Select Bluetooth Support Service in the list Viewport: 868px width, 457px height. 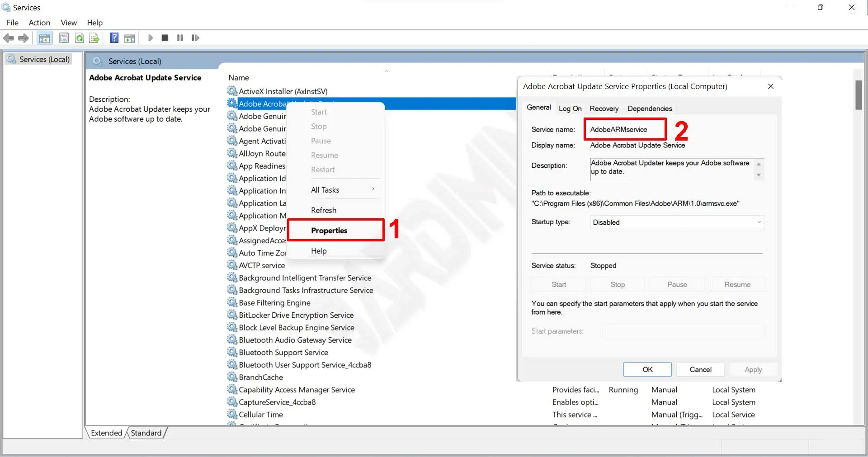coord(283,353)
